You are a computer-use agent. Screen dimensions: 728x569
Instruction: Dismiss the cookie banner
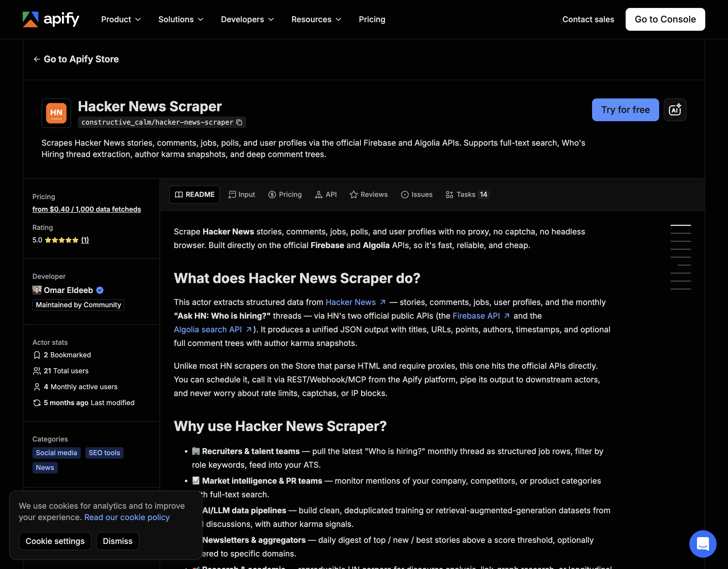point(117,541)
